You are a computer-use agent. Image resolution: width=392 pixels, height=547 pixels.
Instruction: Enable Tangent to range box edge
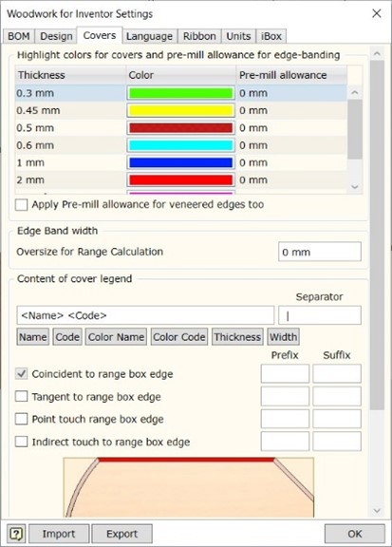[x=21, y=397]
